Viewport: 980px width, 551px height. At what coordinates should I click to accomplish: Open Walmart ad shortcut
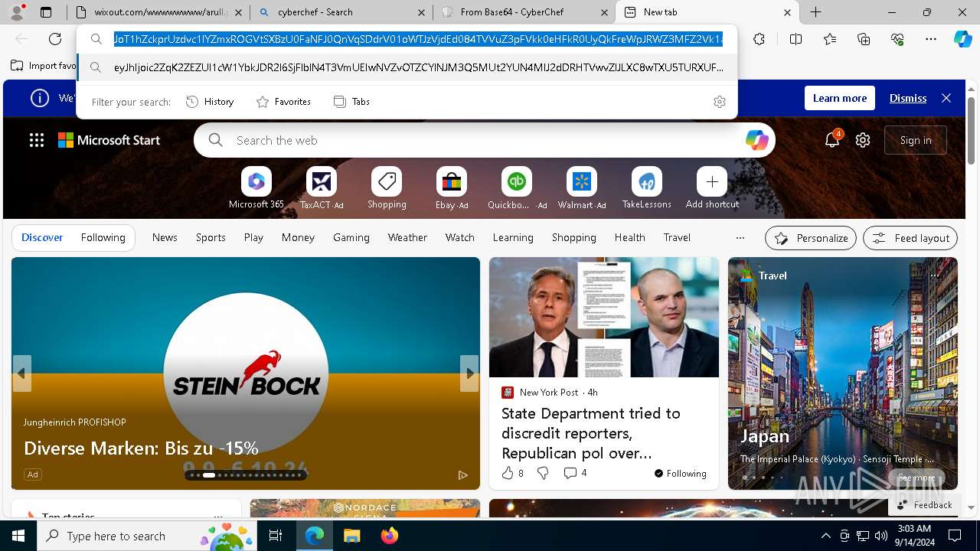[x=582, y=188]
